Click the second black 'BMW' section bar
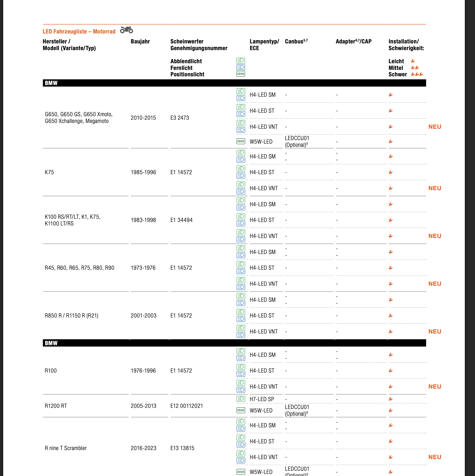 [234, 343]
